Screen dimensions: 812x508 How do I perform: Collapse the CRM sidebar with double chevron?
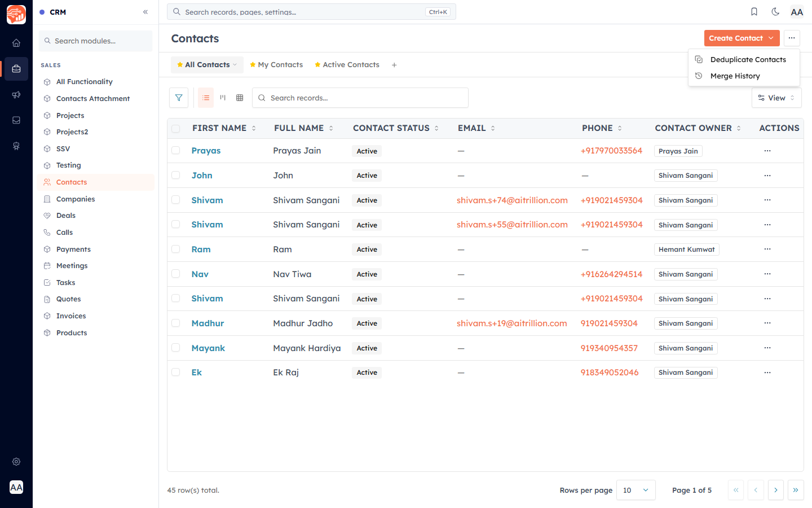click(145, 12)
